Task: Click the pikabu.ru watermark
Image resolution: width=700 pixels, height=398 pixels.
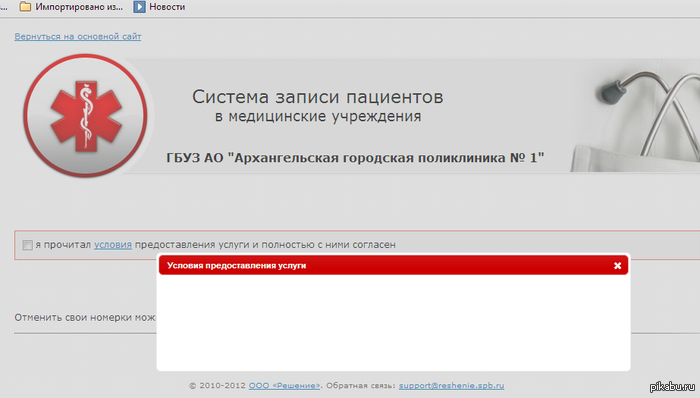Action: [672, 387]
